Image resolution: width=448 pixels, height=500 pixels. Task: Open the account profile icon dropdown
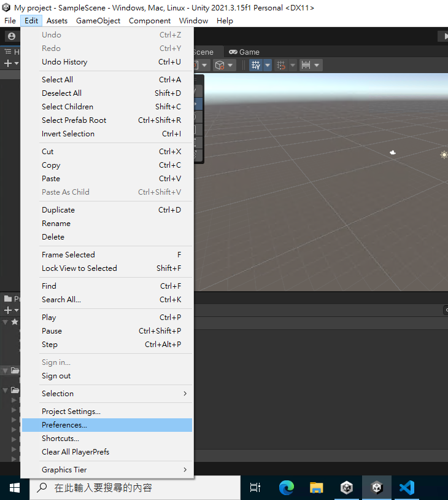[12, 36]
